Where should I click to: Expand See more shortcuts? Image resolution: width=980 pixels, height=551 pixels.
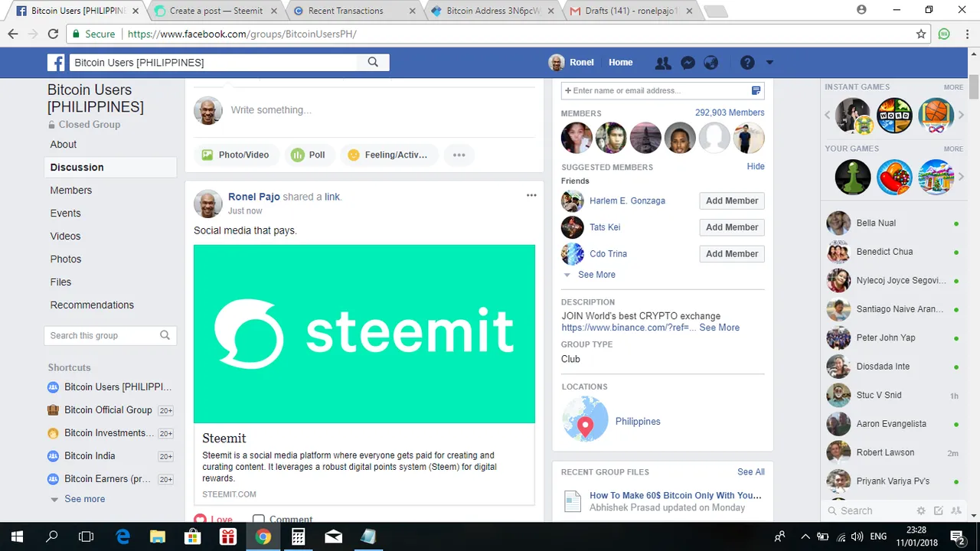[x=85, y=499]
